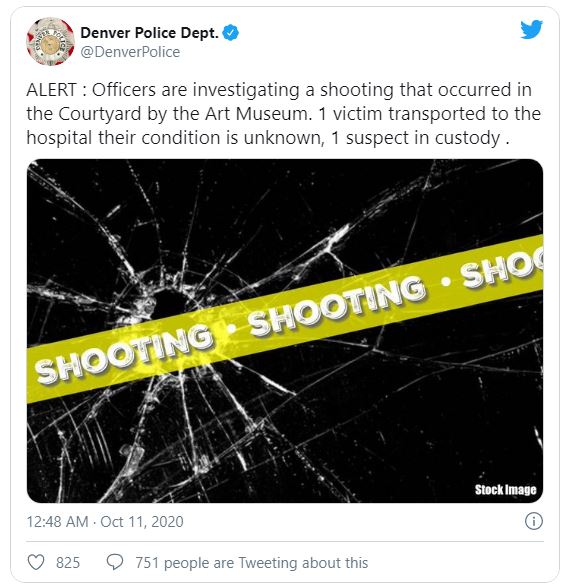Image resolution: width=570 pixels, height=588 pixels.
Task: Click the Oct 11, 2020 date
Action: [142, 522]
